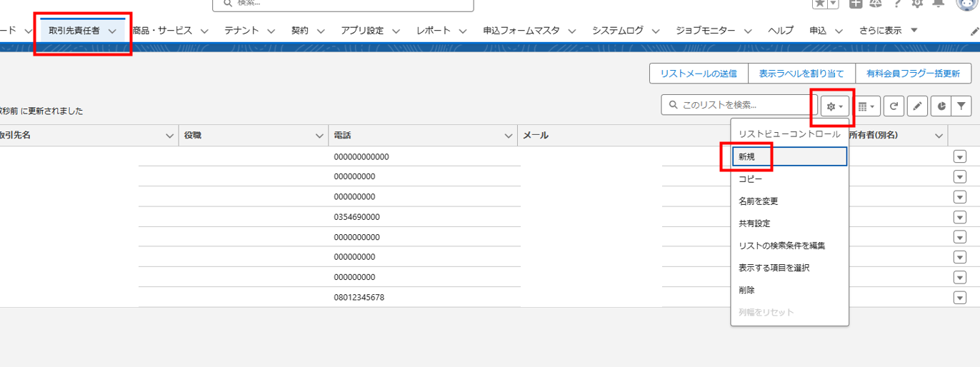Image resolution: width=980 pixels, height=367 pixels.
Task: Show the pie chart panel
Action: (941, 106)
